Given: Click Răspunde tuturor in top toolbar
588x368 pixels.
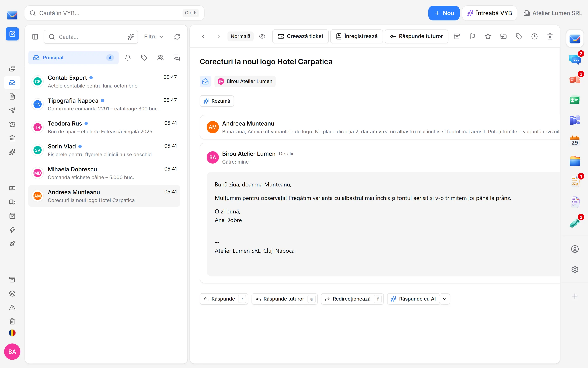Looking at the screenshot, I should pos(416,37).
